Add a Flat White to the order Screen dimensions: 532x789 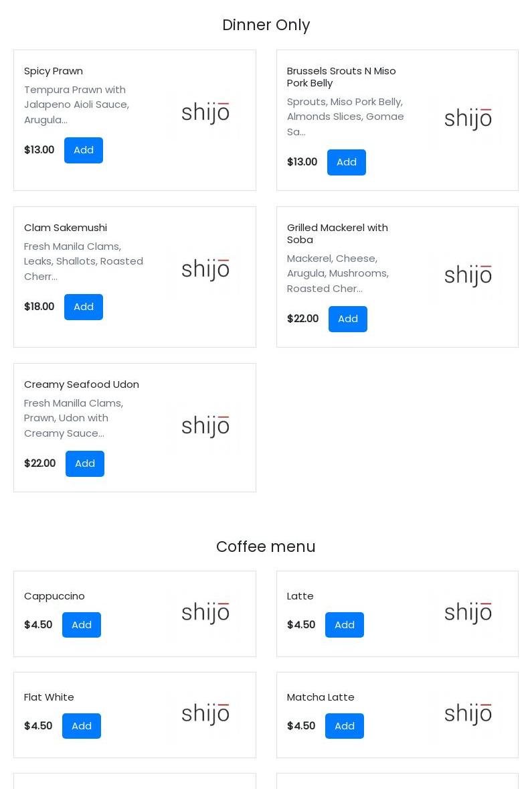coord(82,726)
